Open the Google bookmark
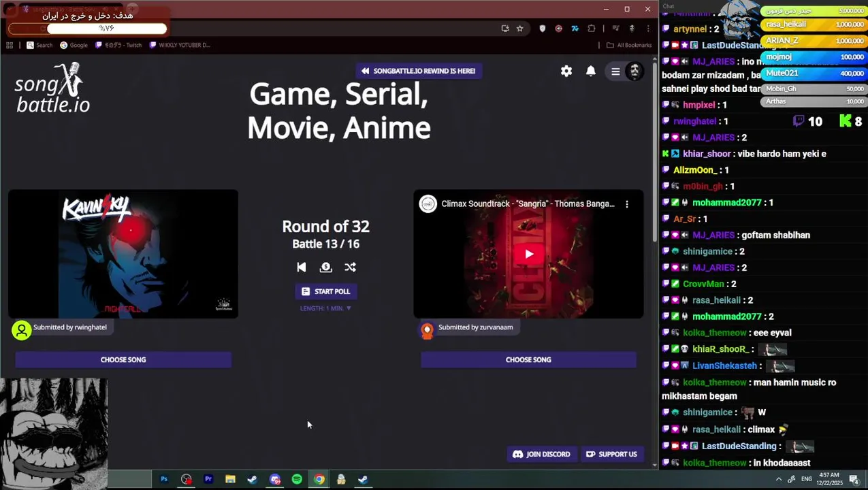 tap(74, 45)
